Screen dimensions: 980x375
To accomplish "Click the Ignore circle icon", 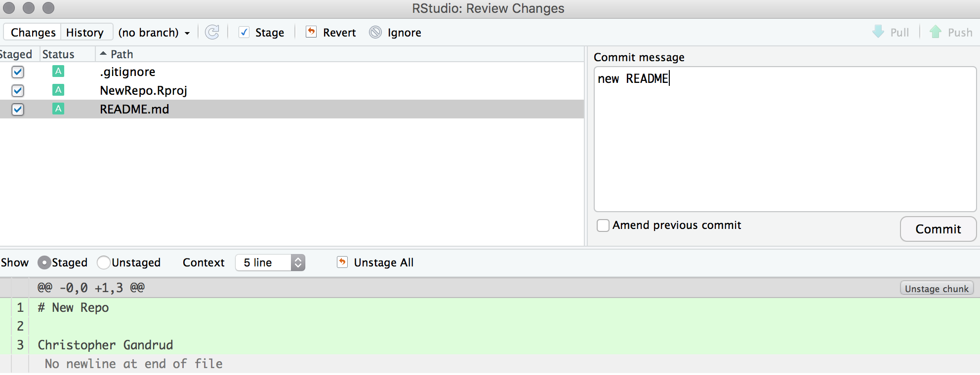I will [375, 32].
